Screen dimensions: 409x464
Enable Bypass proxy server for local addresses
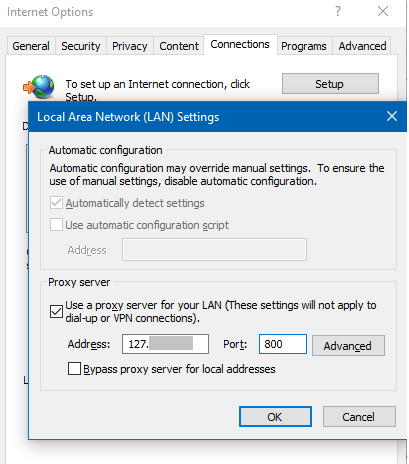74,369
